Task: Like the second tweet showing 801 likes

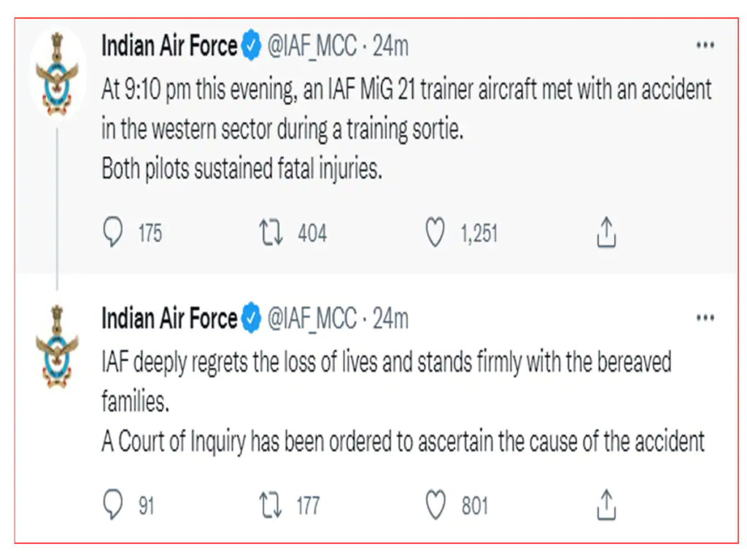Action: pyautogui.click(x=436, y=502)
